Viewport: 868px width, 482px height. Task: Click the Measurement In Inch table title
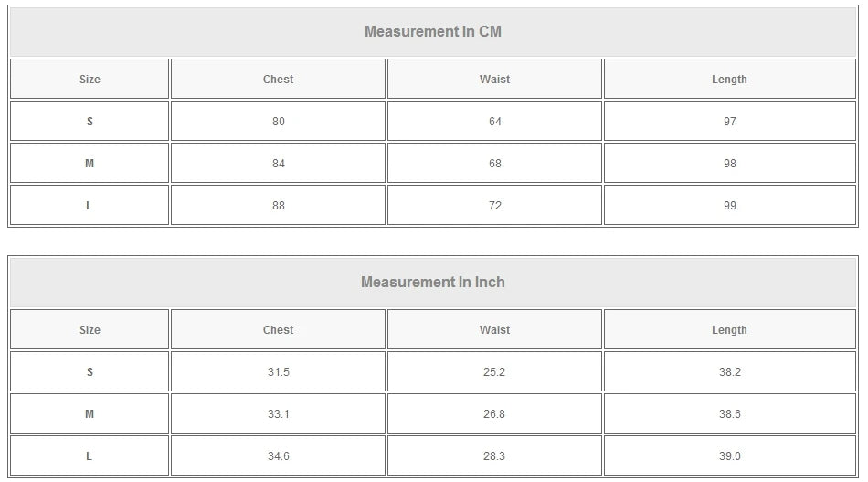[x=433, y=283]
